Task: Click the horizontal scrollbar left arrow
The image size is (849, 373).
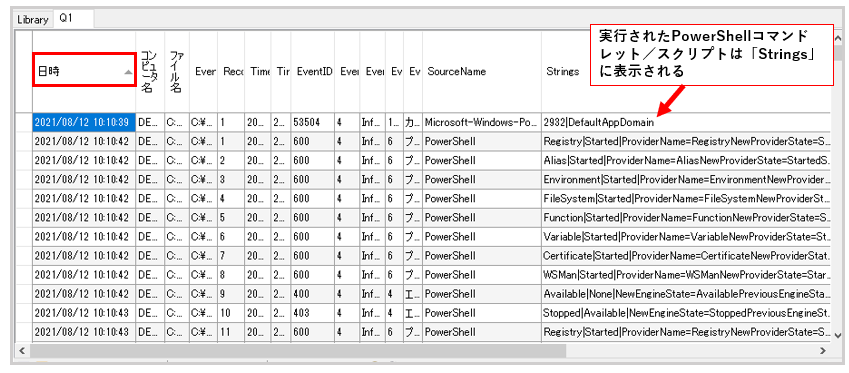Action: [22, 350]
